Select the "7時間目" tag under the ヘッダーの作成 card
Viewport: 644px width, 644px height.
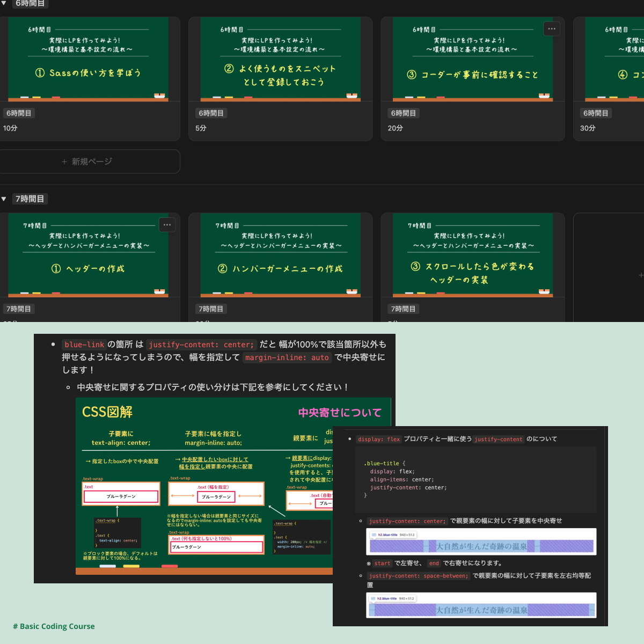click(18, 309)
